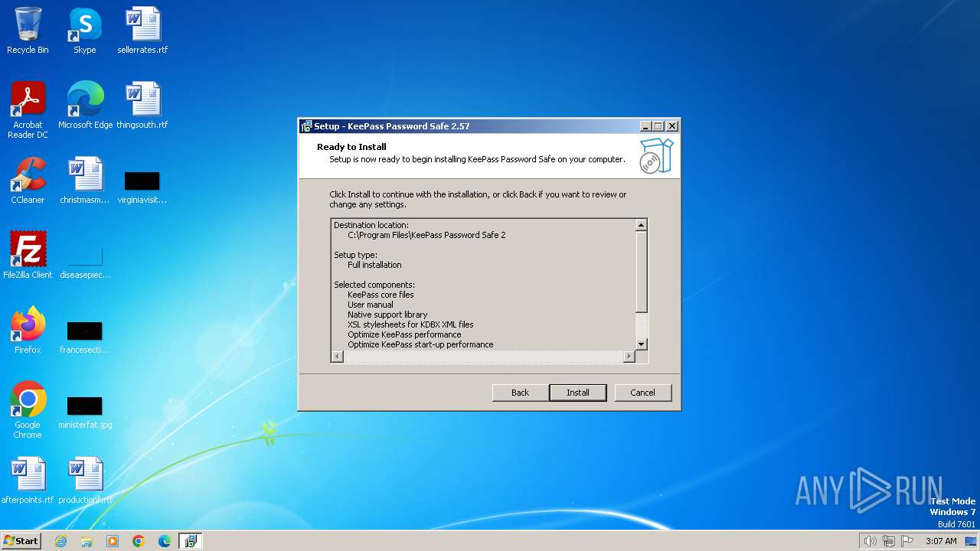
Task: Select the thingsouth.rtf file icon
Action: pyautogui.click(x=142, y=106)
